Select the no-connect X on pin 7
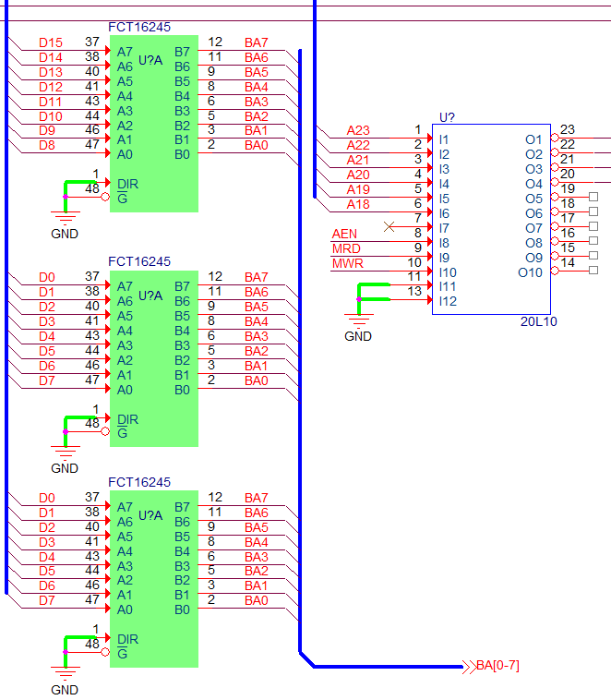The height and width of the screenshot is (700, 611). click(x=389, y=227)
